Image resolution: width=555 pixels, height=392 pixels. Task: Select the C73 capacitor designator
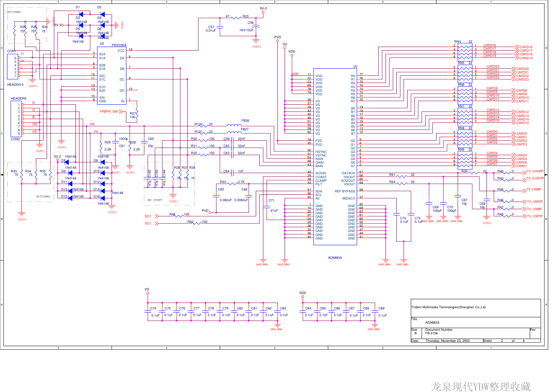[x=417, y=218]
